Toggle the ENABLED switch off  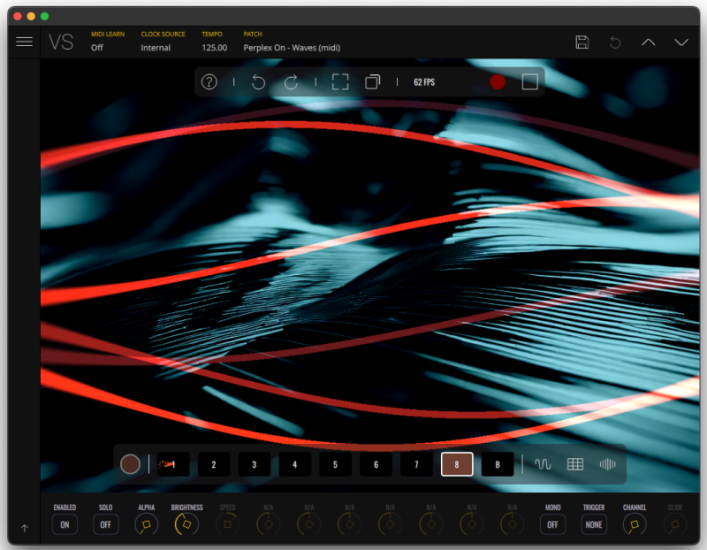[65, 524]
